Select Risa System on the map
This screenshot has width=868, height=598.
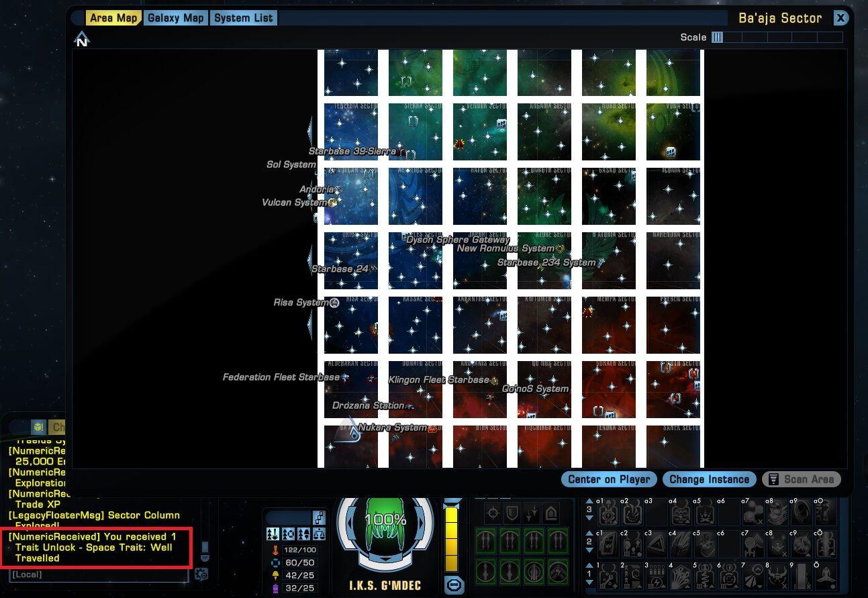(x=301, y=303)
